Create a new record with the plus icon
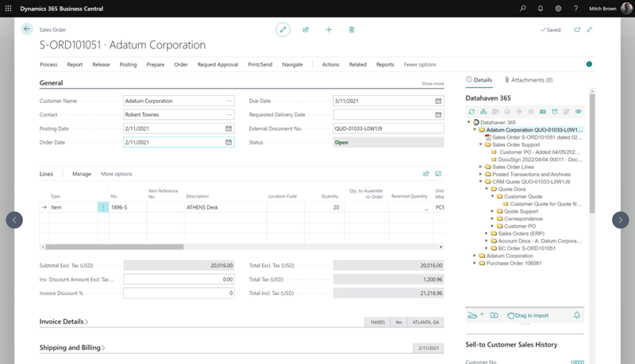635x364 pixels. click(x=329, y=29)
